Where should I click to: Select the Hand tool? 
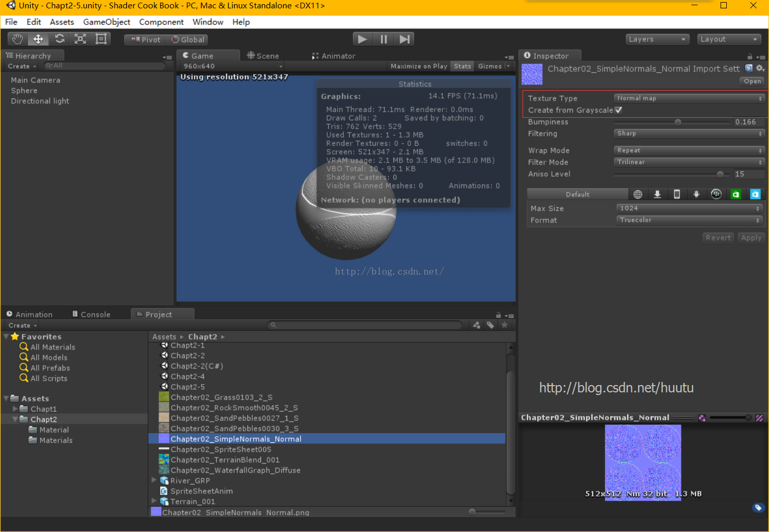pyautogui.click(x=18, y=39)
